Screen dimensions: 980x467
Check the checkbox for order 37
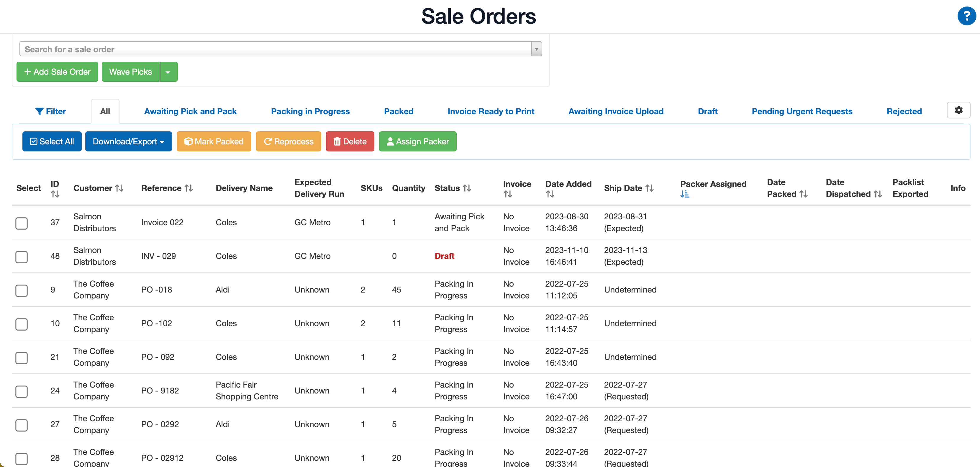22,223
